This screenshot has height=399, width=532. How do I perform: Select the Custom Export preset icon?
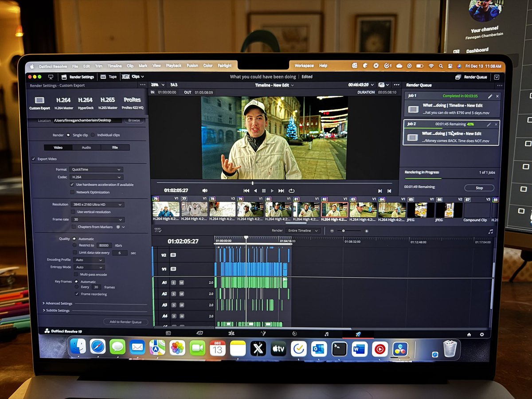pos(39,101)
